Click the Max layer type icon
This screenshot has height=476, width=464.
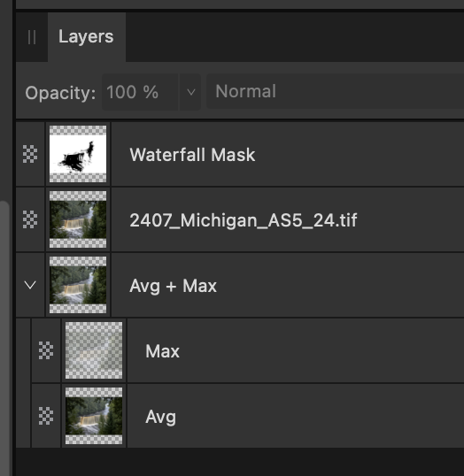point(46,350)
